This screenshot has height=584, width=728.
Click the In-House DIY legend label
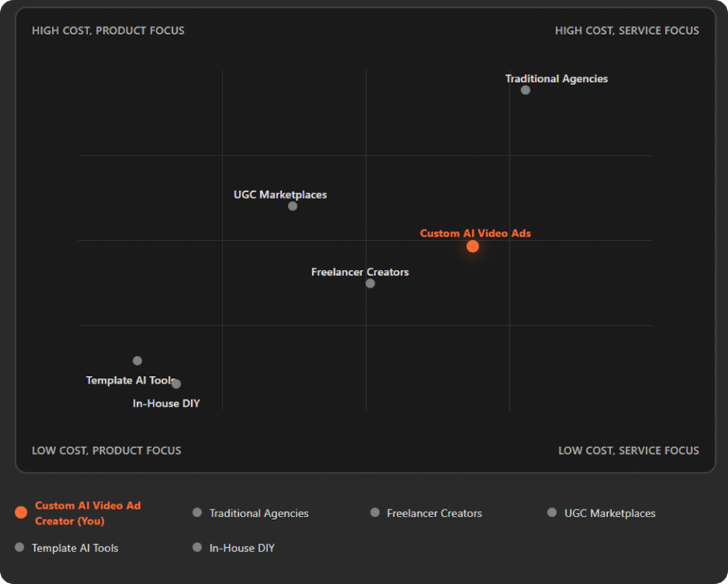[242, 548]
